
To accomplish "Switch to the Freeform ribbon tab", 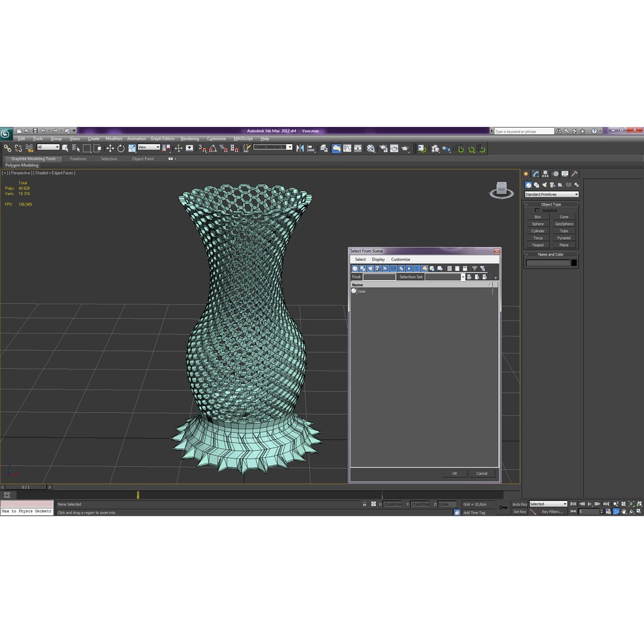I will (78, 159).
